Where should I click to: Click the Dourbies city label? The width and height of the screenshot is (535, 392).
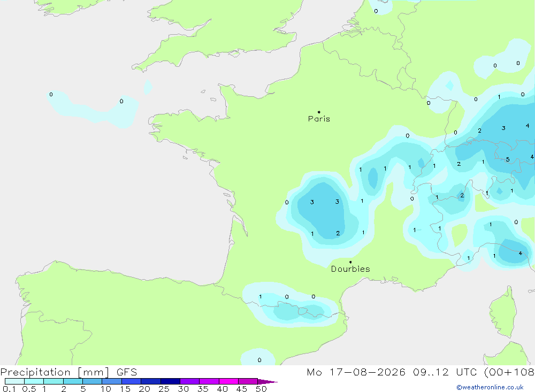pos(350,269)
